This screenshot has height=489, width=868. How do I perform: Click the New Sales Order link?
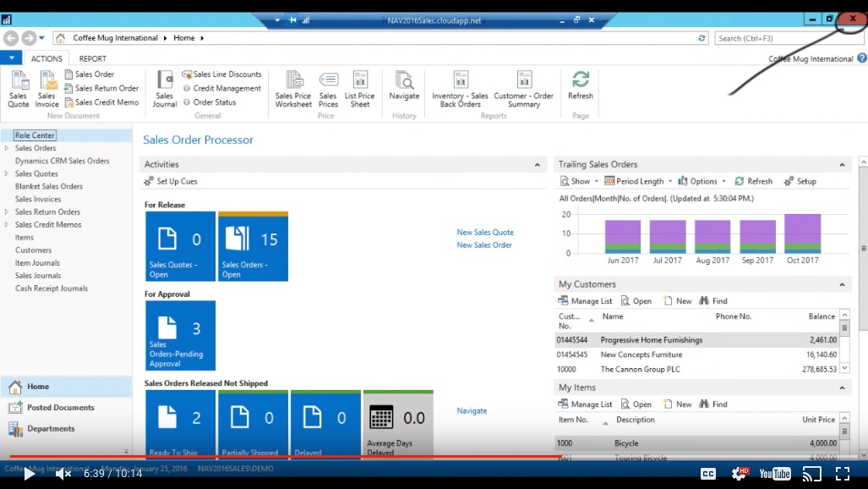[483, 245]
